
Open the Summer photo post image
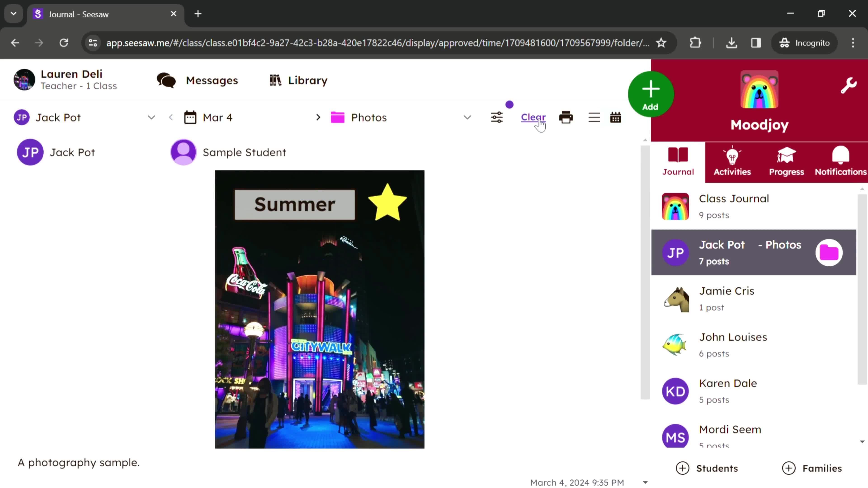click(x=320, y=309)
